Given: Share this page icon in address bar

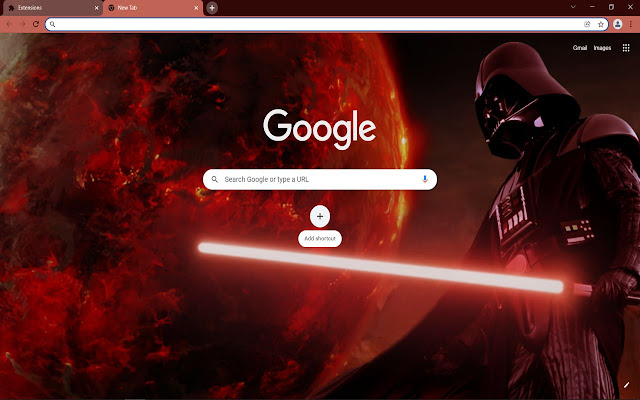Looking at the screenshot, I should 587,24.
